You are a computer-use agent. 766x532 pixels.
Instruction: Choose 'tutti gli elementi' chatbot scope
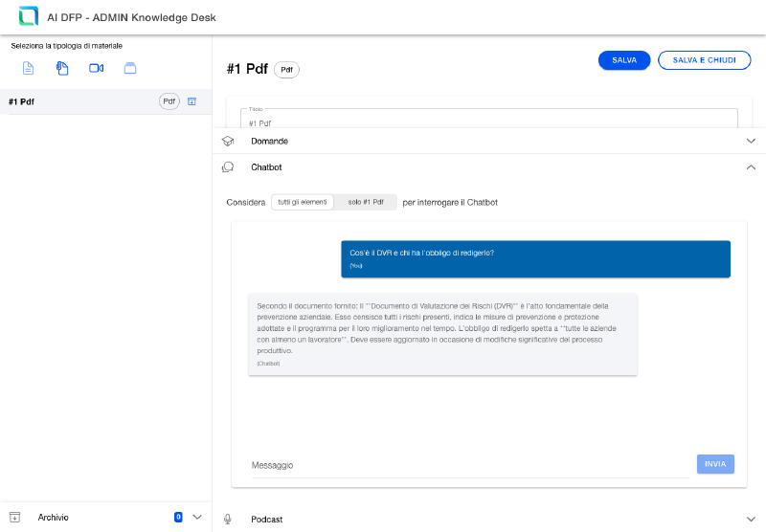click(x=303, y=202)
